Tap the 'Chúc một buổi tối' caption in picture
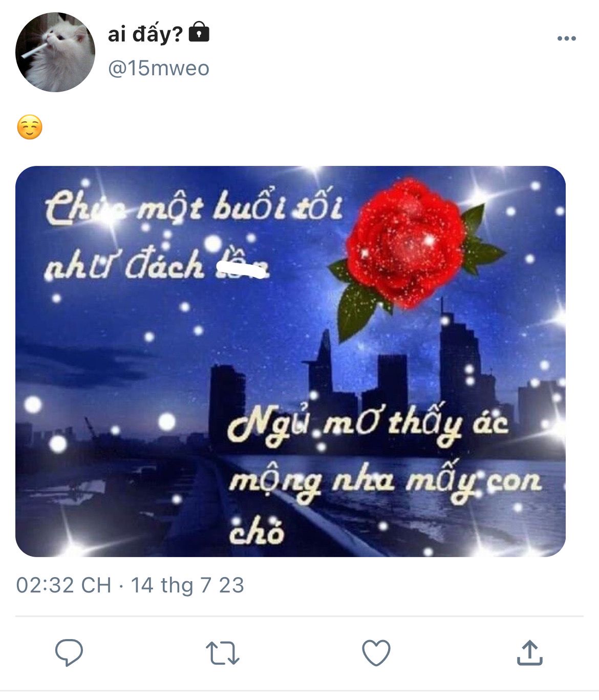The image size is (599, 700). coord(194,207)
